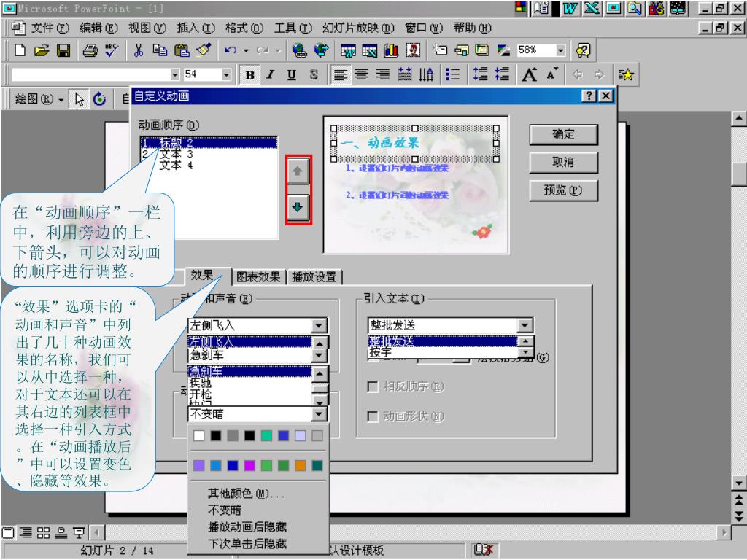
Task: Toggle the 动画形状 checkbox
Action: [x=373, y=416]
